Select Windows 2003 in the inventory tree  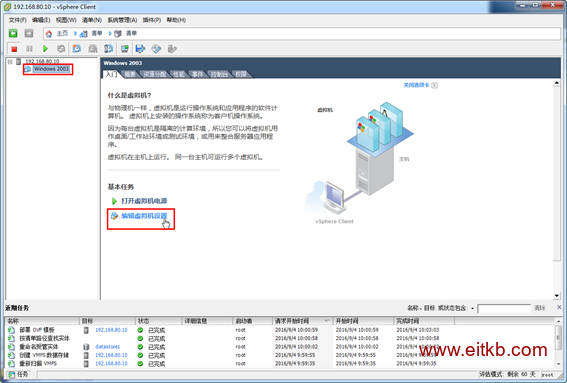51,69
